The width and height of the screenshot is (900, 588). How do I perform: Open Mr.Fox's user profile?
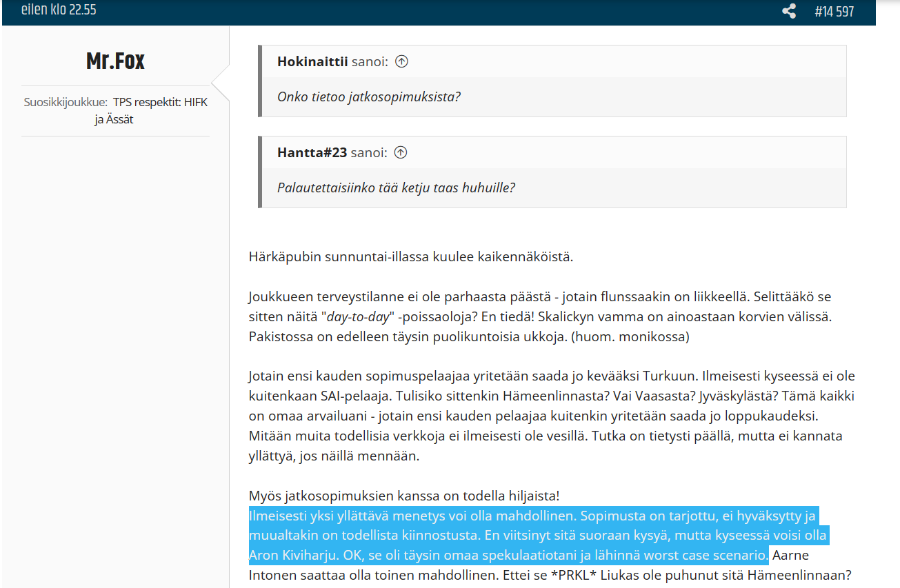(x=115, y=61)
